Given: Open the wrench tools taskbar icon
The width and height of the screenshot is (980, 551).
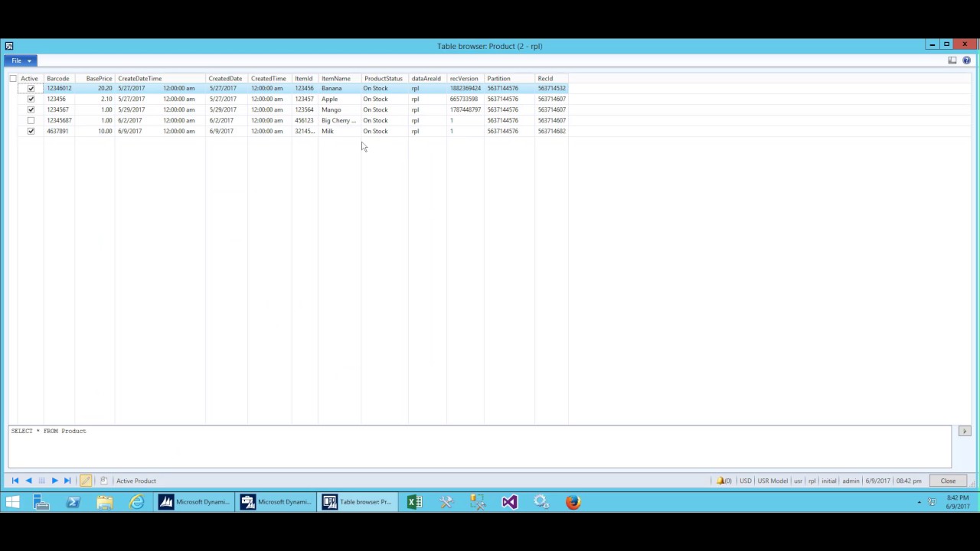Looking at the screenshot, I should tap(446, 502).
